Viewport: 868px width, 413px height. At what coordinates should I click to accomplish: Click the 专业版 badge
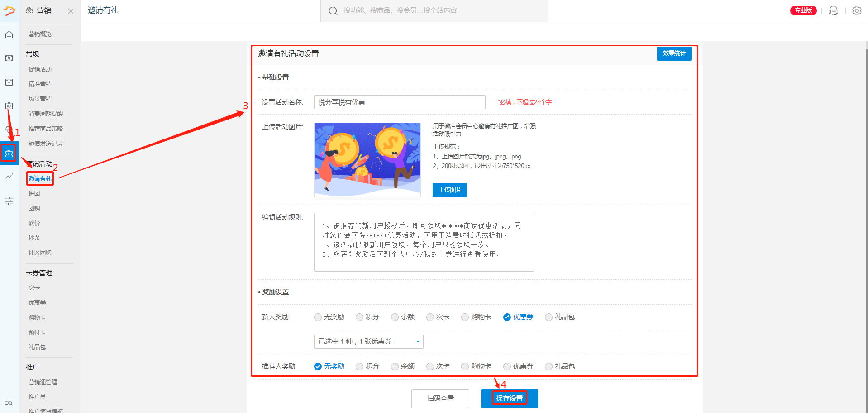coord(803,10)
